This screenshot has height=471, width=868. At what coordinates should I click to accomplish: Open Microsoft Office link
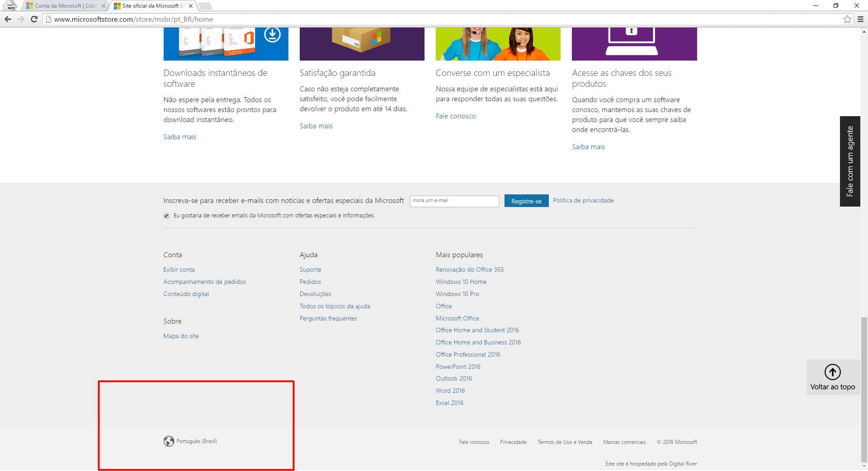(x=458, y=318)
